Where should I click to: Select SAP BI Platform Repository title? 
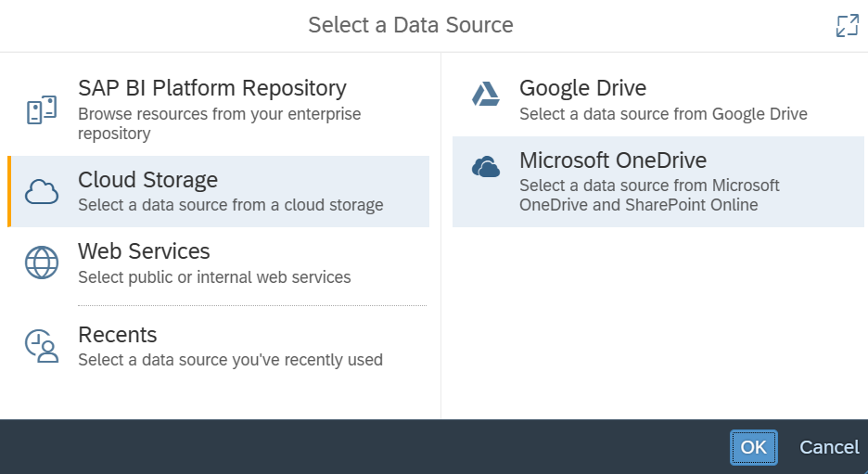[x=212, y=88]
